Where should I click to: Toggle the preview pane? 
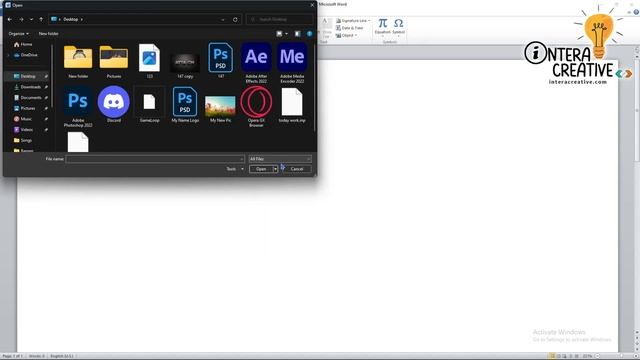(x=298, y=33)
